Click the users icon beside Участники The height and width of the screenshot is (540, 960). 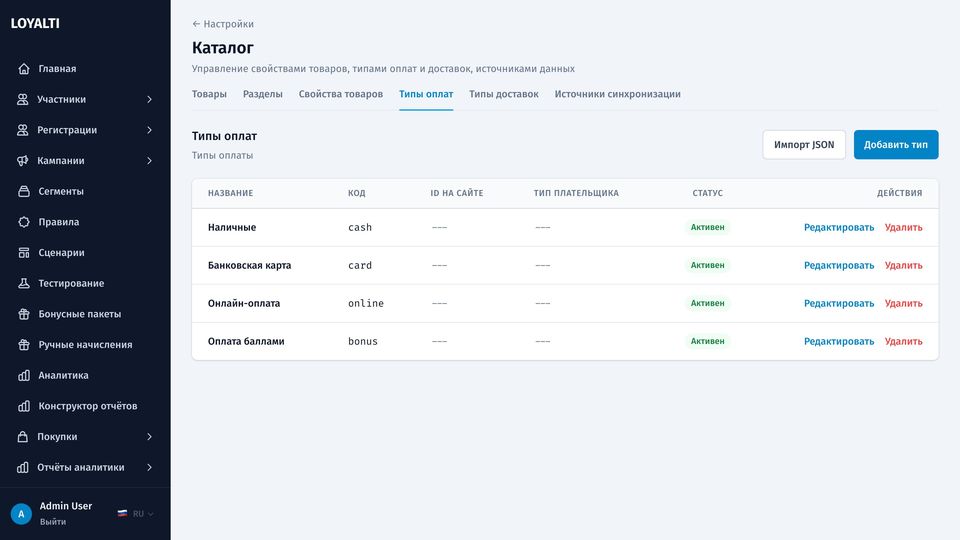tap(23, 99)
